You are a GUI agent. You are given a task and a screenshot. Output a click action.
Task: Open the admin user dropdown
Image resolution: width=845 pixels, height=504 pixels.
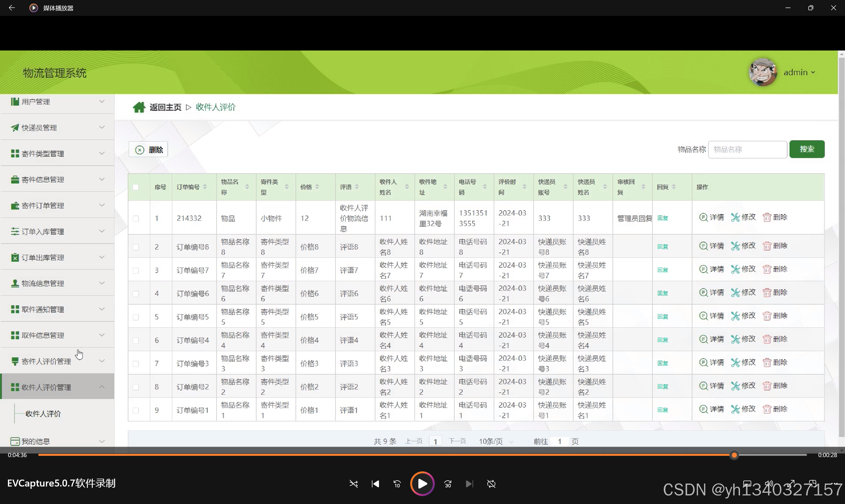(799, 72)
